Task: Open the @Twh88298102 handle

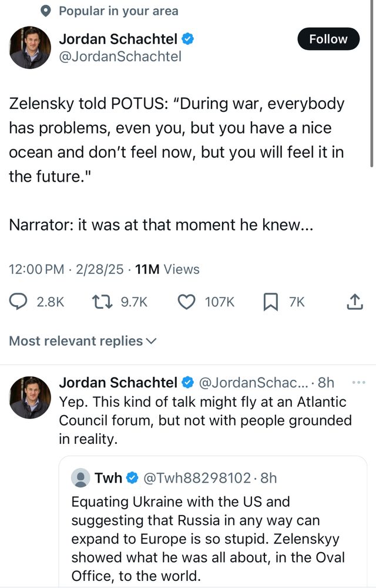Action: (196, 478)
